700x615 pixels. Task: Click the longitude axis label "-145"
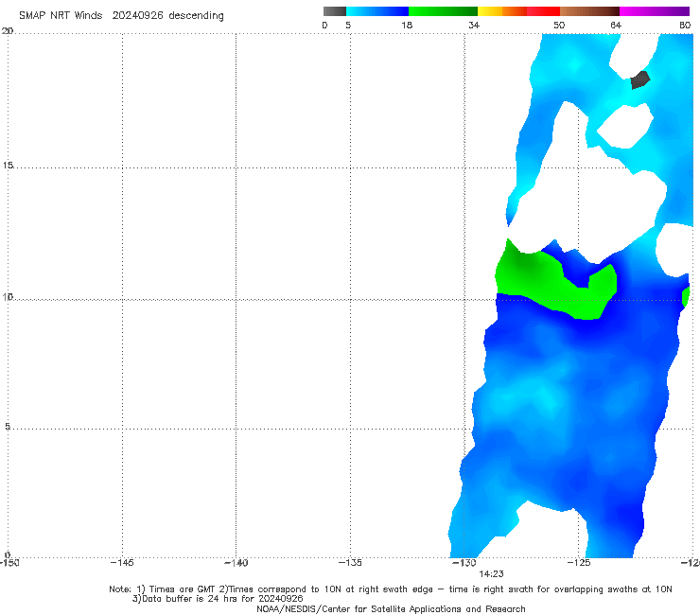pyautogui.click(x=122, y=563)
